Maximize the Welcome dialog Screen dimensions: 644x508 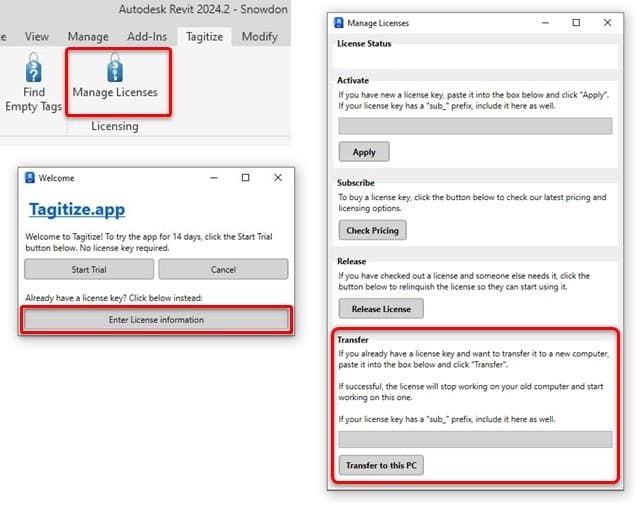(x=245, y=178)
